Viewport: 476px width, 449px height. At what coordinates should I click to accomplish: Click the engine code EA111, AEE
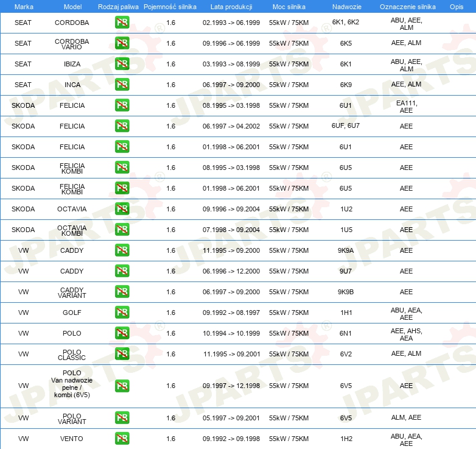(x=407, y=107)
